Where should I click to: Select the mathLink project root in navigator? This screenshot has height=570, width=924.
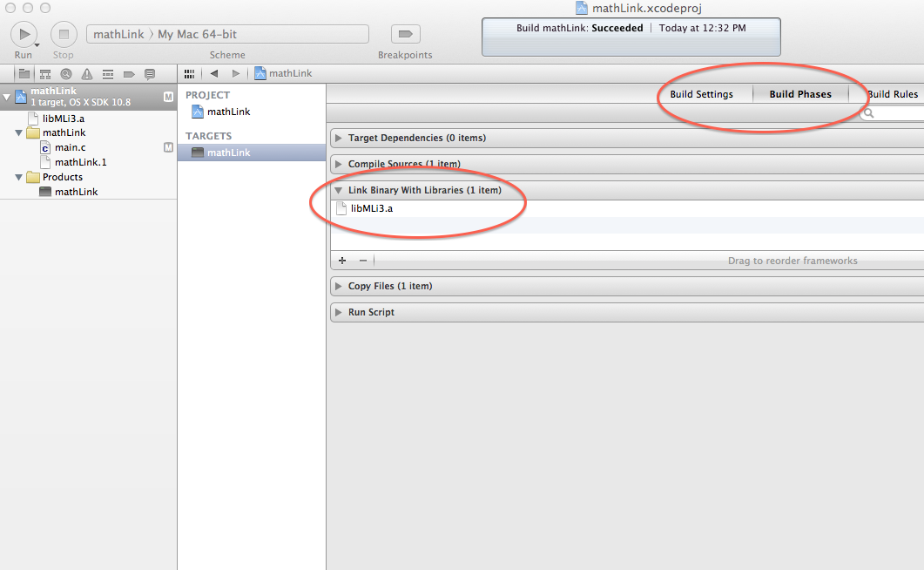88,97
